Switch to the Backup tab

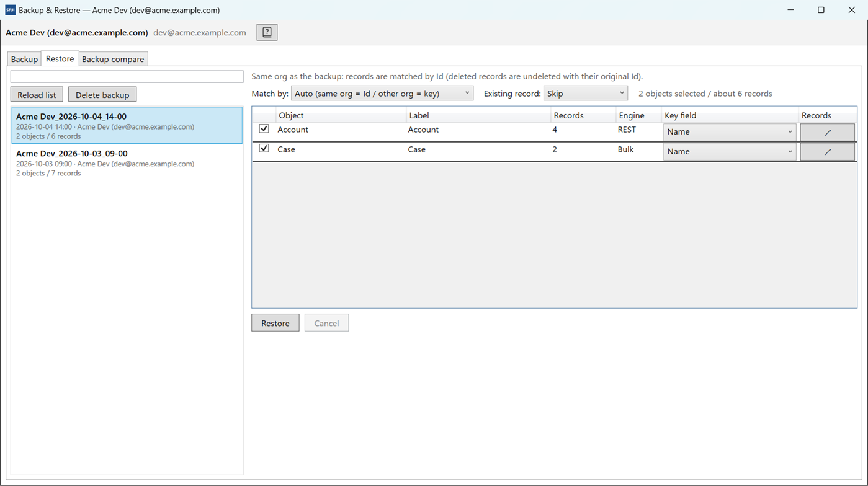point(24,59)
